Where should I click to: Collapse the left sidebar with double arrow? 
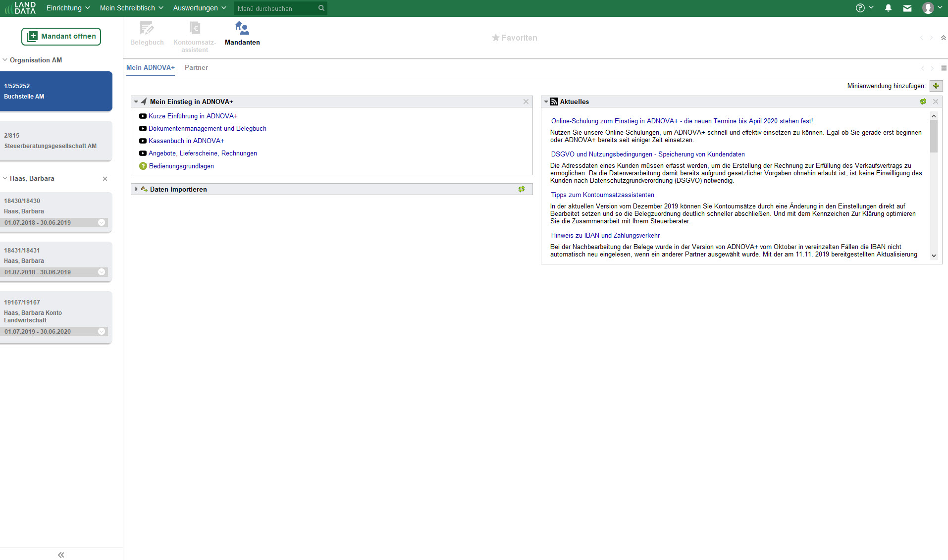tap(61, 555)
